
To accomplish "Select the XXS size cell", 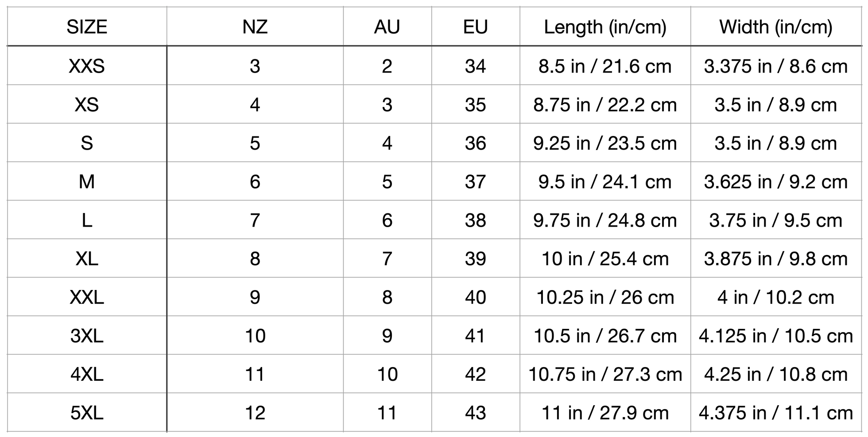I will pyautogui.click(x=87, y=66).
